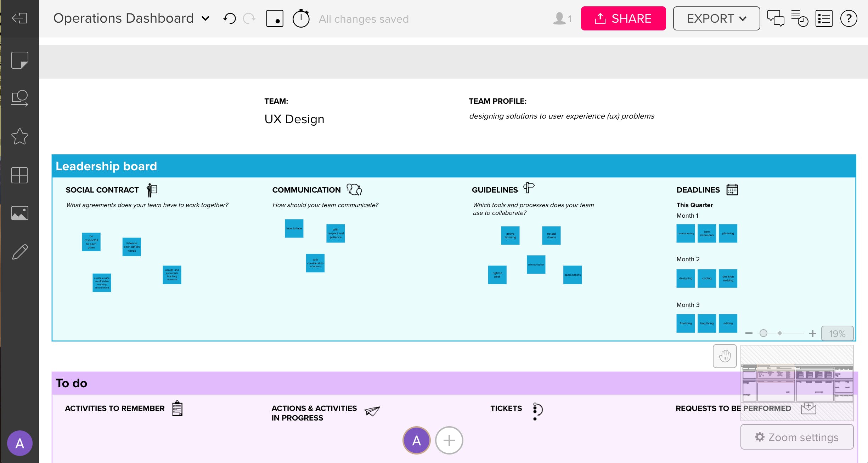868x463 pixels.
Task: Click the SHARE button
Action: pyautogui.click(x=624, y=18)
